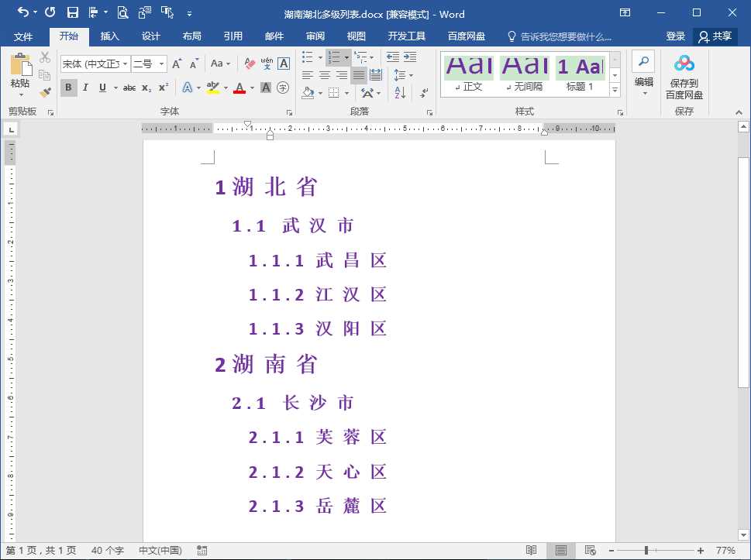Switch to the 插入 ribbon tab
Screen dimensions: 751x560
pos(109,36)
